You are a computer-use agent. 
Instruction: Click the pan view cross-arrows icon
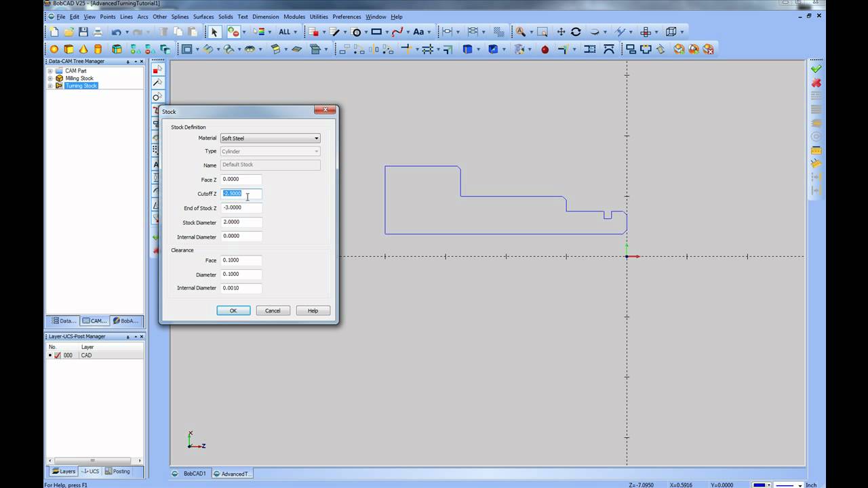tap(561, 32)
